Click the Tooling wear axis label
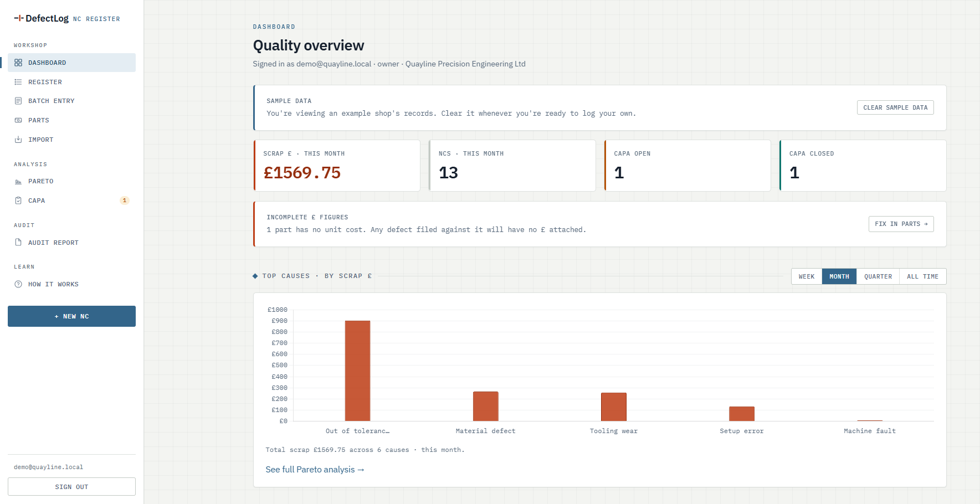 pyautogui.click(x=614, y=431)
